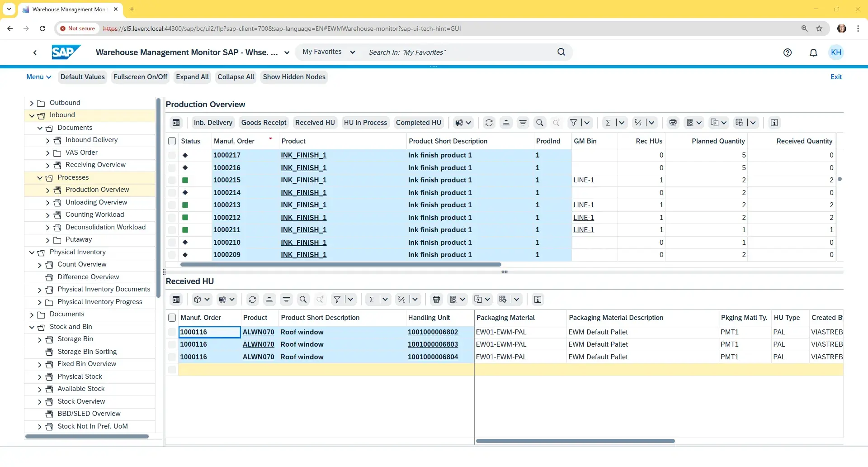Viewport: 868px width, 467px height.
Task: Open the app title dropdown arrow
Action: (x=287, y=52)
